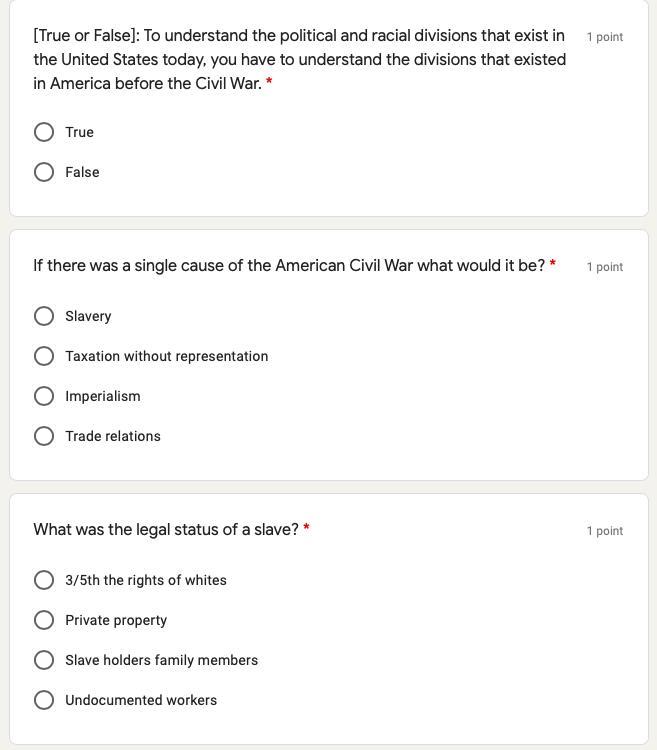Click the legal status of a slave question text
This screenshot has width=657, height=750.
pos(166,530)
